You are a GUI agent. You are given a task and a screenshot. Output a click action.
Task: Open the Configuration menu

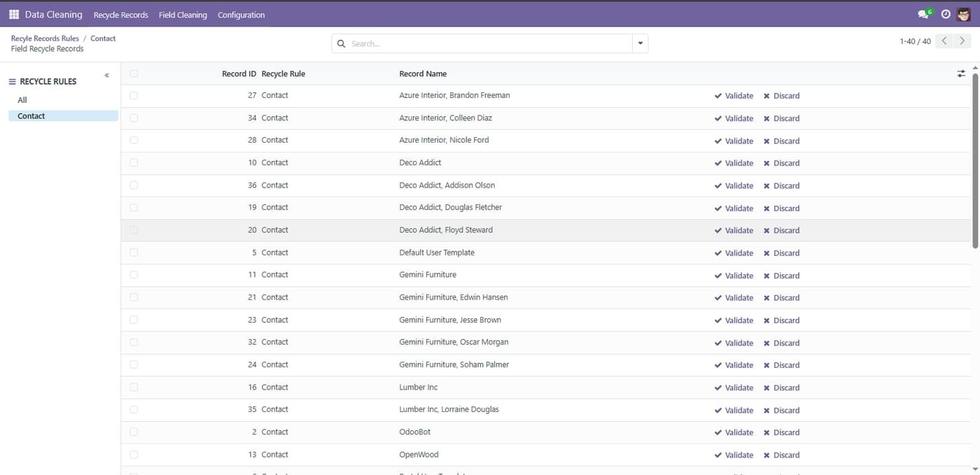(241, 15)
